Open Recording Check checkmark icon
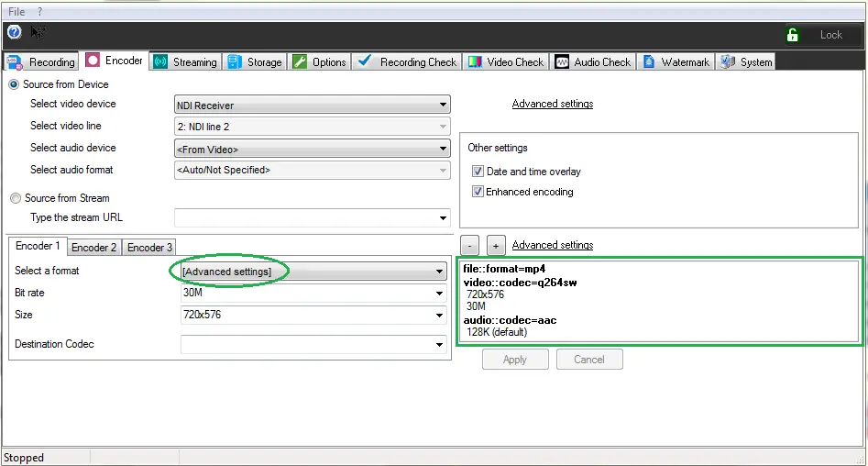 pyautogui.click(x=365, y=61)
